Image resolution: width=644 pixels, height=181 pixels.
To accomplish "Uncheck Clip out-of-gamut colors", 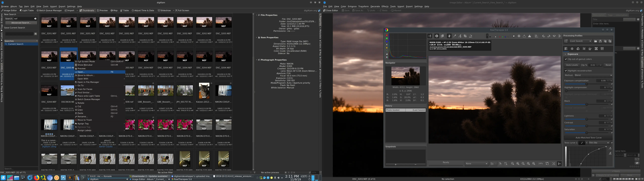I will [566, 59].
